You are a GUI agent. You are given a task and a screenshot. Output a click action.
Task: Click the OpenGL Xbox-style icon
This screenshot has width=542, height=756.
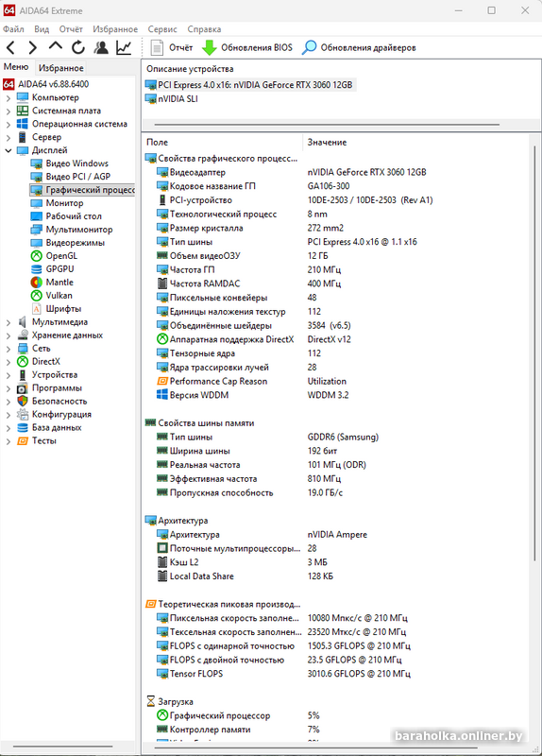[x=36, y=256]
